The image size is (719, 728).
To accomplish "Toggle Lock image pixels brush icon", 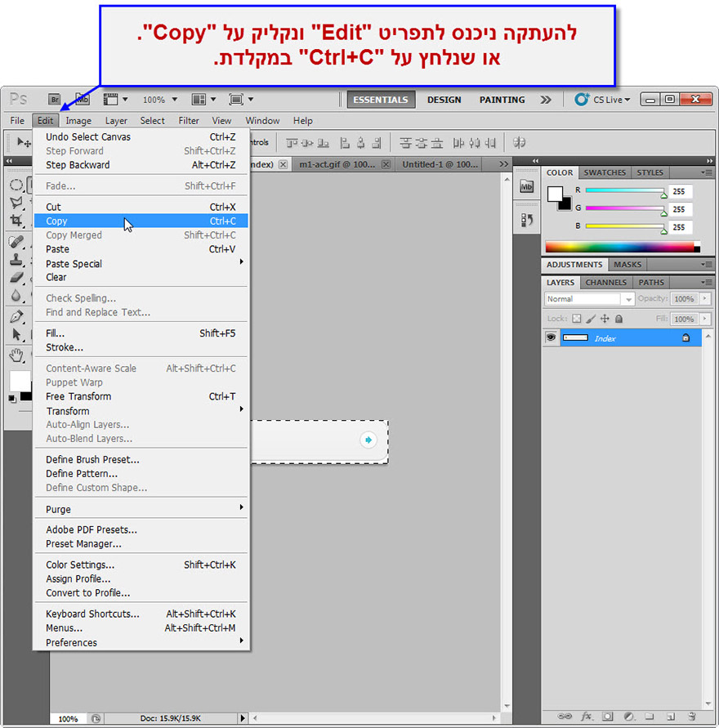I will coord(591,319).
